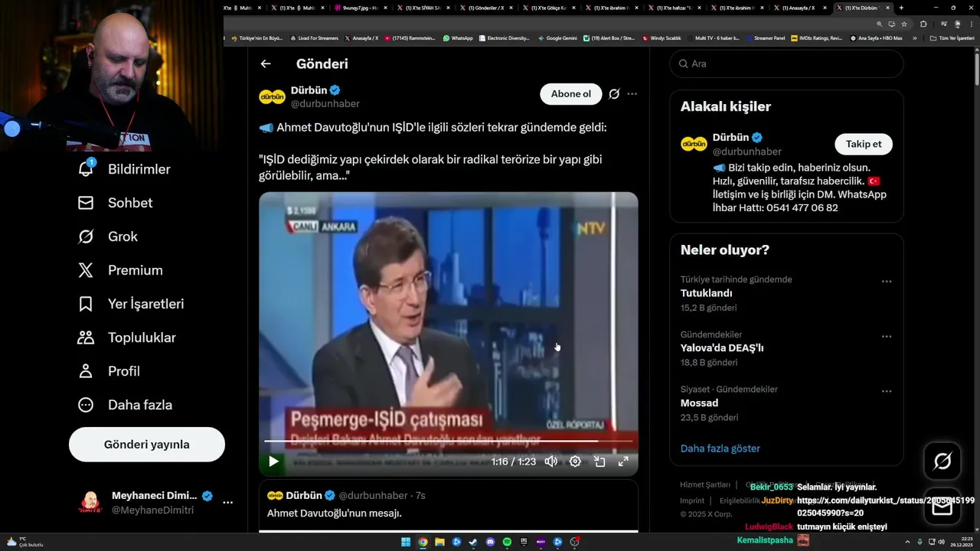Open video settings gear
This screenshot has height=551, width=980.
tap(575, 461)
